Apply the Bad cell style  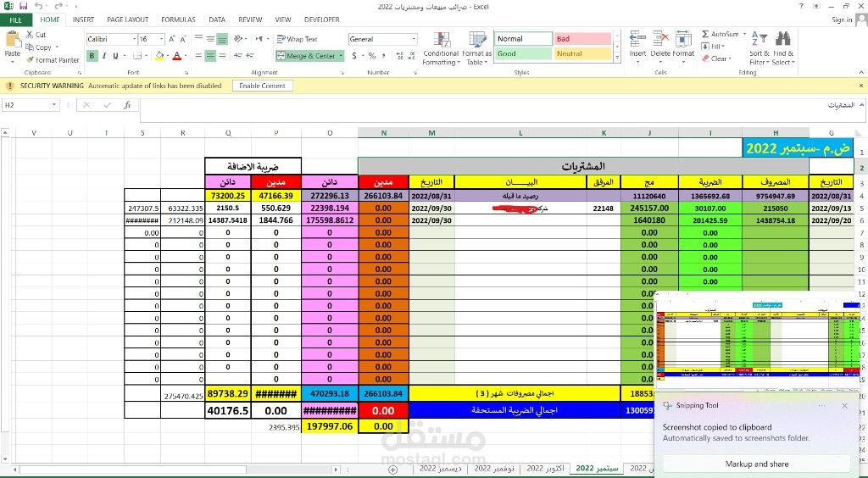[x=582, y=39]
